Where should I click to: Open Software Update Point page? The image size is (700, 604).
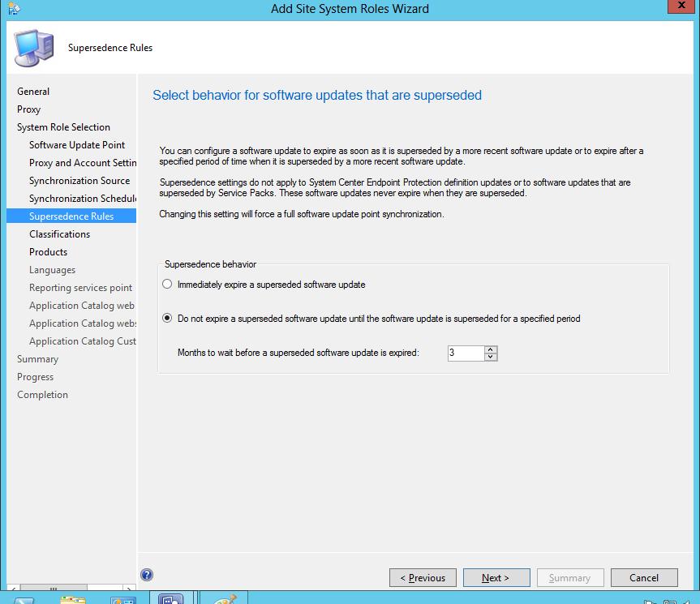coord(77,145)
